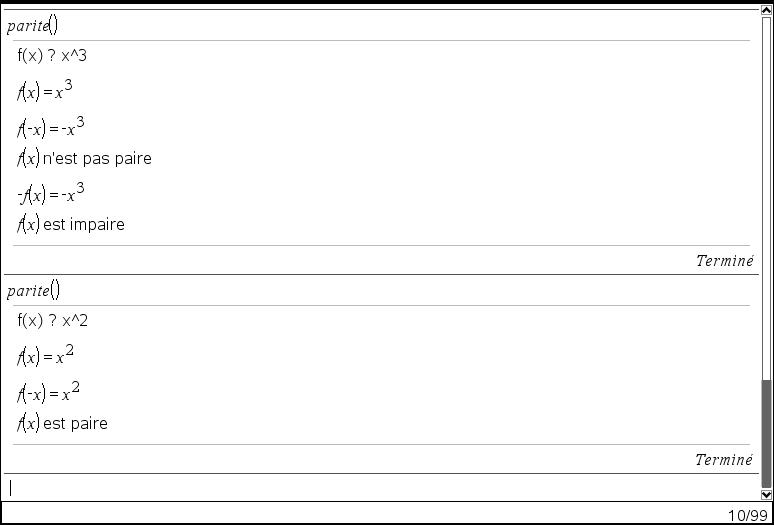The height and width of the screenshot is (525, 774).
Task: Click the second 'Terminé' result label
Action: click(724, 460)
